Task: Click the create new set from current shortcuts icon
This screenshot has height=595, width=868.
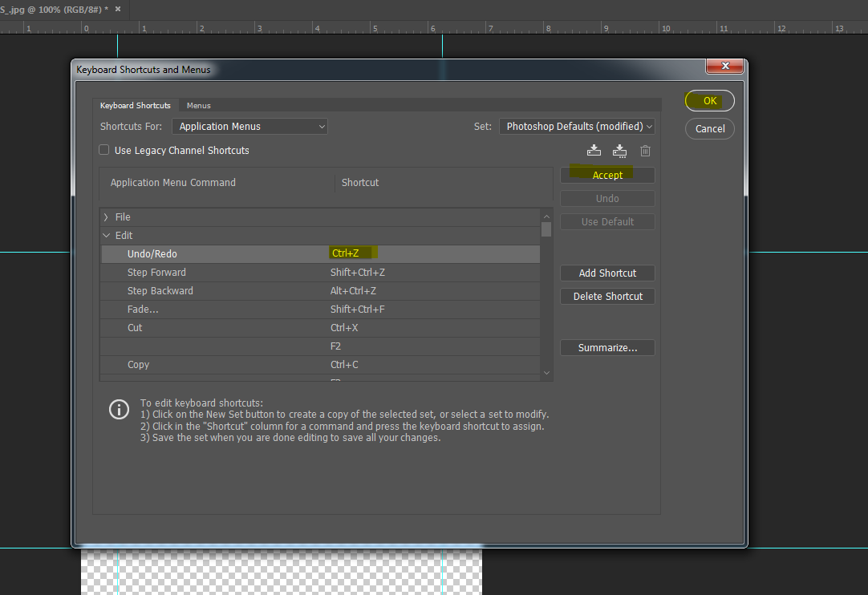Action: coord(619,151)
